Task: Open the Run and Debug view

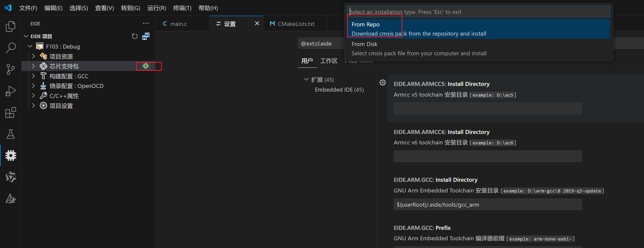Action: click(x=10, y=91)
